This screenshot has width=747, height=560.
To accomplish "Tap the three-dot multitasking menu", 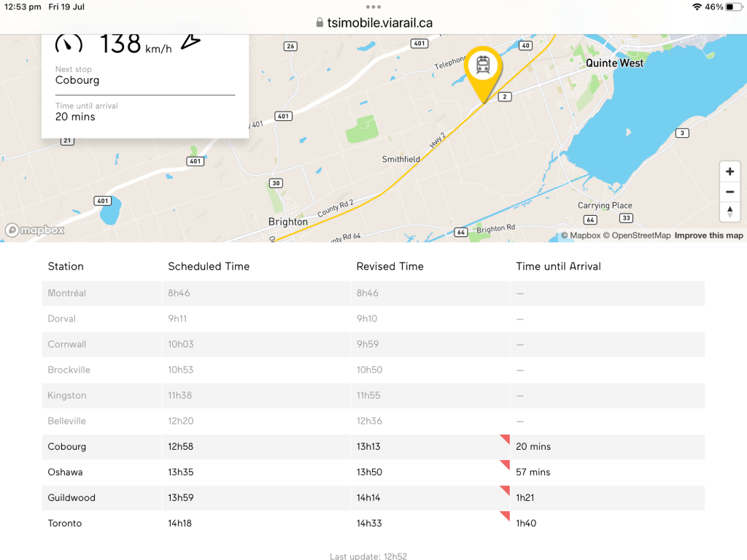I will pos(373,7).
